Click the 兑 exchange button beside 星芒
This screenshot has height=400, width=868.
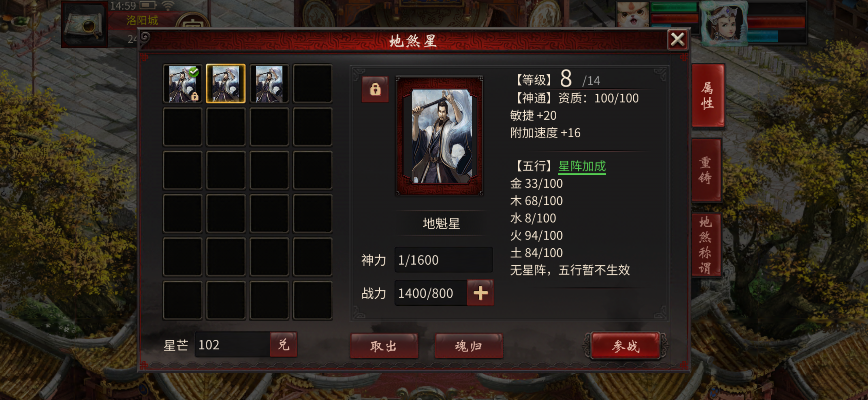284,345
